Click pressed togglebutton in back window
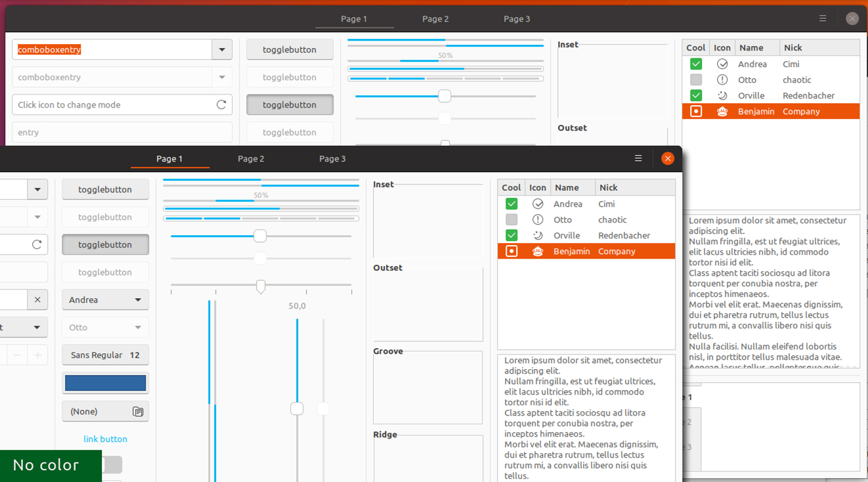This screenshot has height=482, width=868. click(290, 104)
